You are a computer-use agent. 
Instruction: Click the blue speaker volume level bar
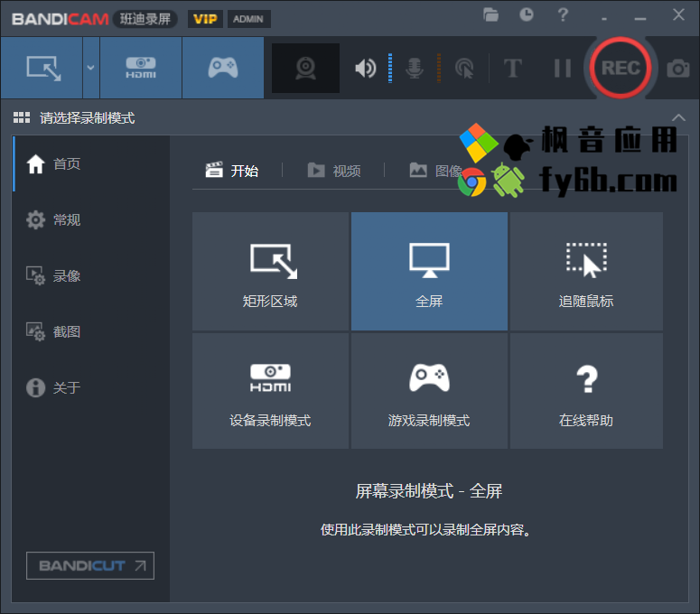[390, 69]
